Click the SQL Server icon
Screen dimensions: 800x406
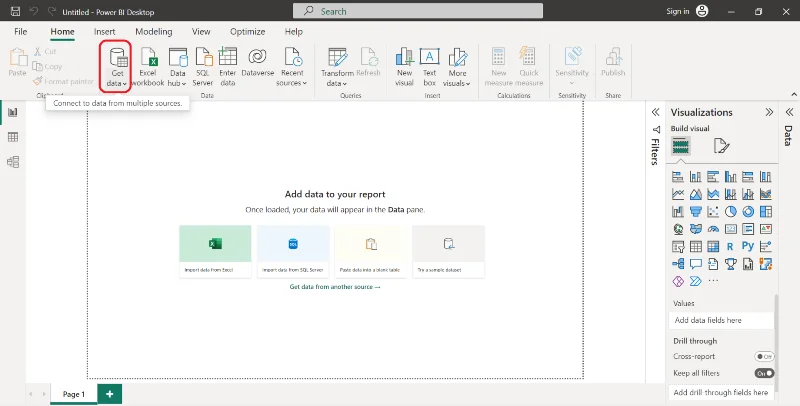tap(203, 67)
